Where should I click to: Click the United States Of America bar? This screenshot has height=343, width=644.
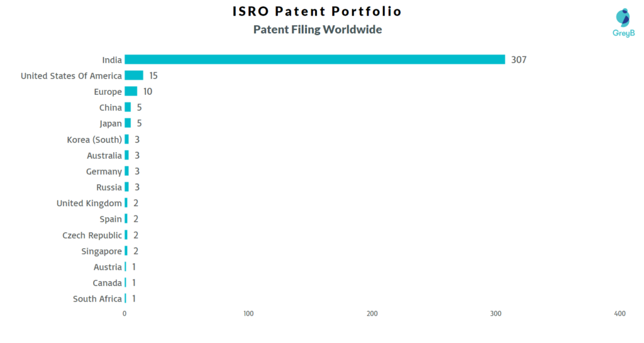click(134, 75)
